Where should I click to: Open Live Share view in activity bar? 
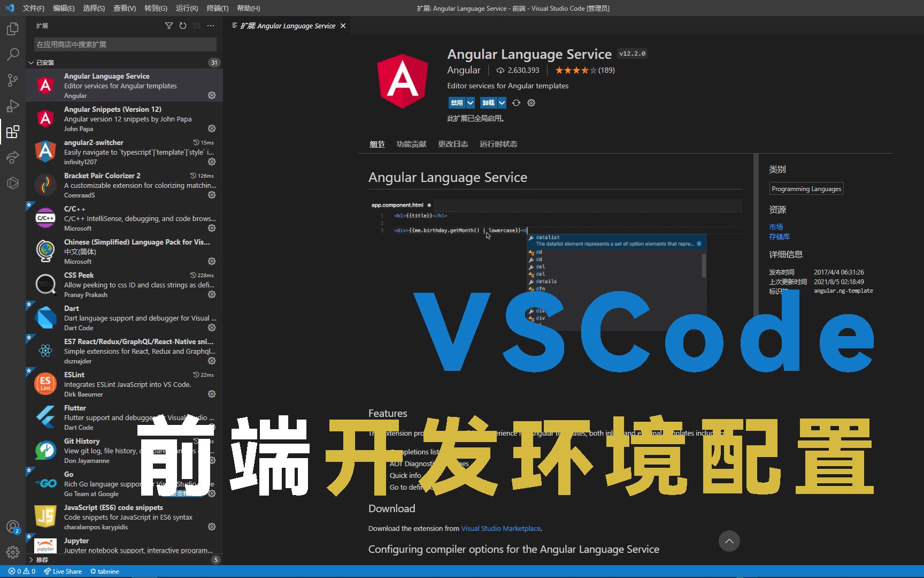pos(13,157)
